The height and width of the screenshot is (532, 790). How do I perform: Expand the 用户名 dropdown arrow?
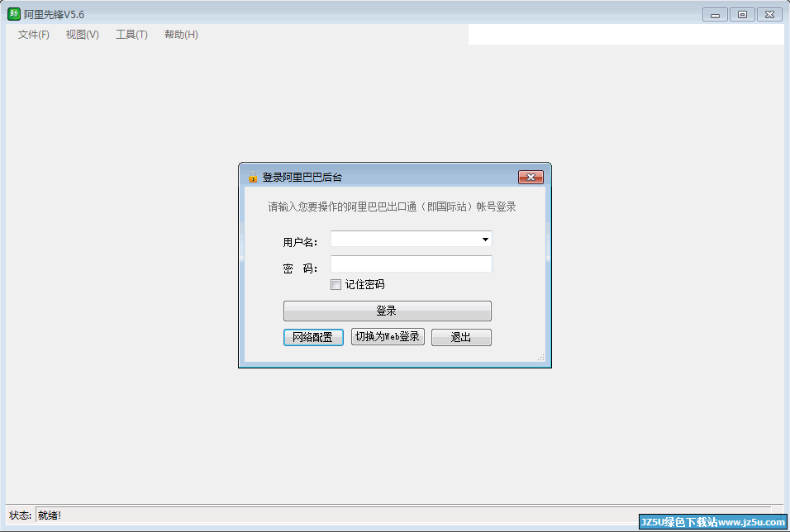tap(485, 240)
